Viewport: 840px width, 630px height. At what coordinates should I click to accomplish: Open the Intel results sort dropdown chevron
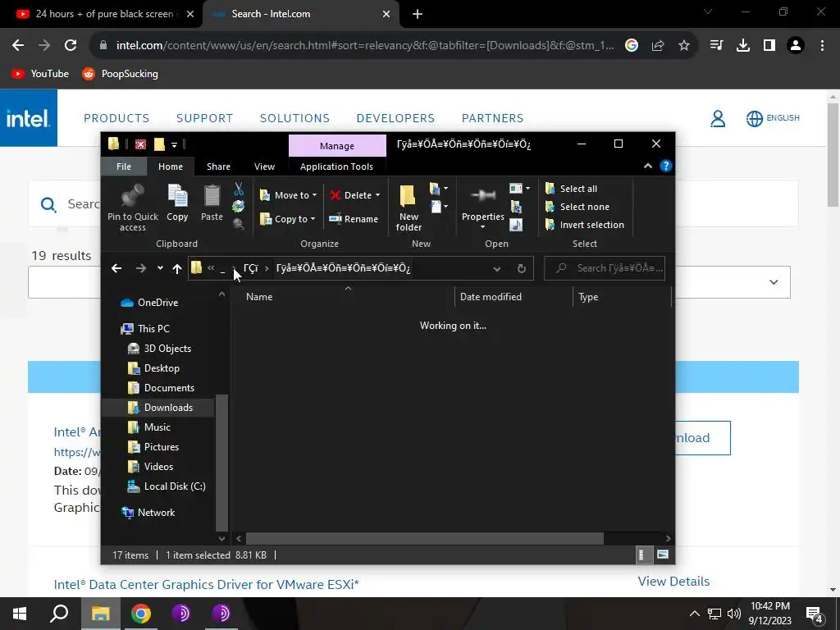773,282
